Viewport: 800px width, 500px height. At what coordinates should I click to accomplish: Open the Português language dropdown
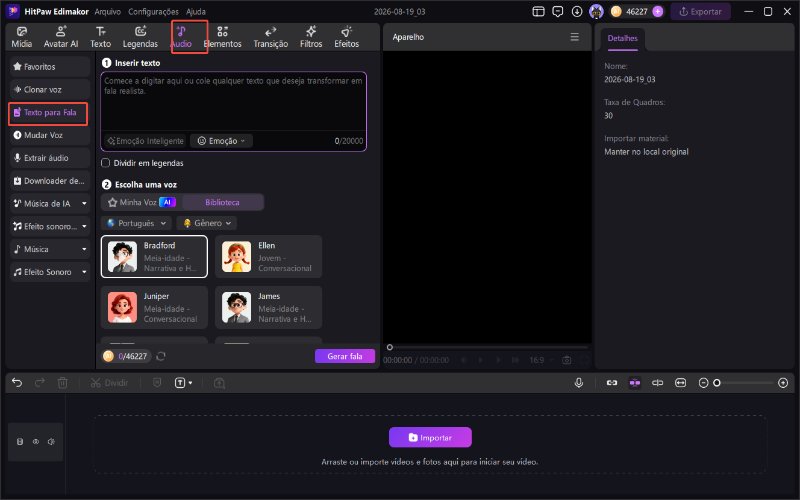point(136,223)
